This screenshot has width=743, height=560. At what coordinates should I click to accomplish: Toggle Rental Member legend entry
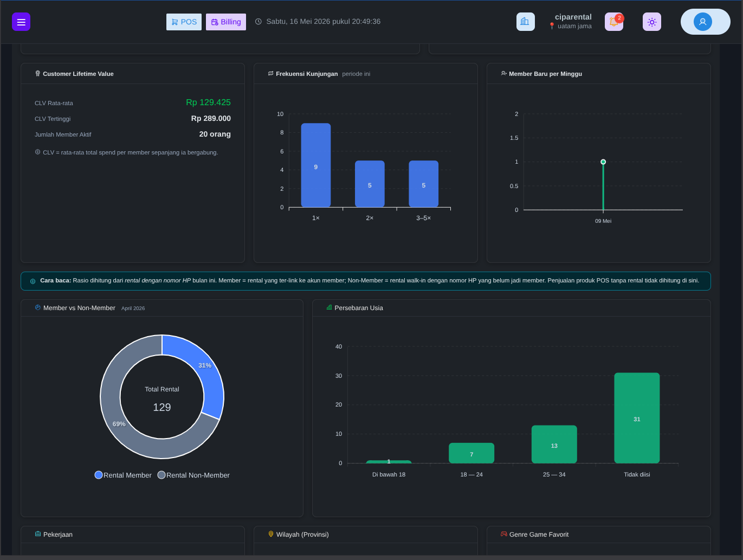tap(123, 475)
